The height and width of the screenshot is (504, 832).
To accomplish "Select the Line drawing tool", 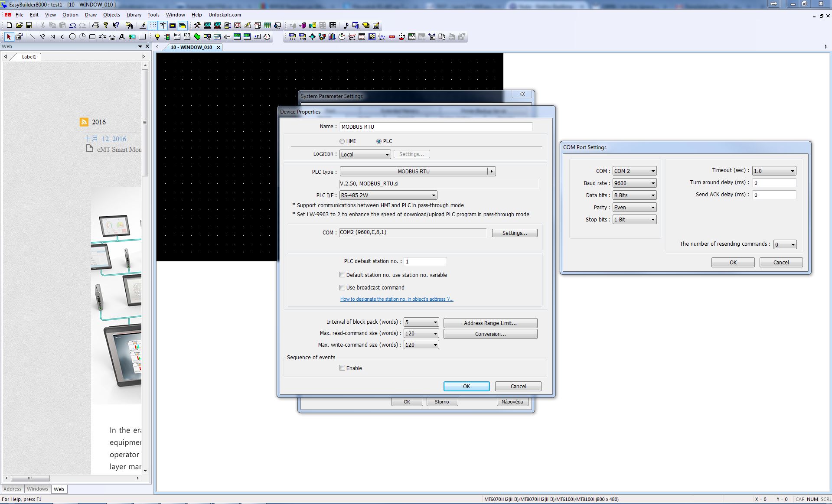I will tap(32, 37).
